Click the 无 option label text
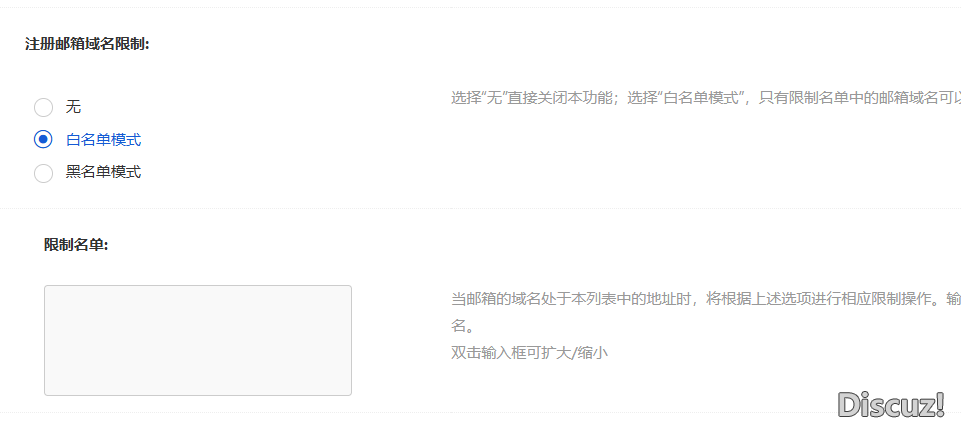961x429 pixels. pos(74,107)
